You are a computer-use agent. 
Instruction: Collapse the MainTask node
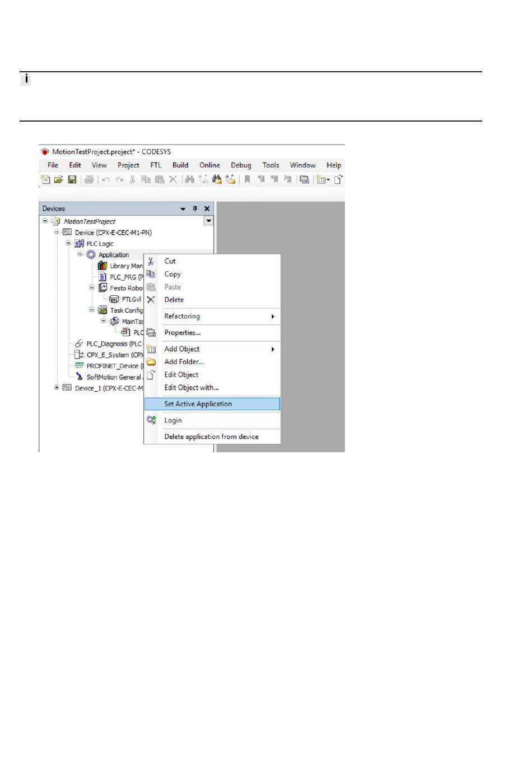(103, 321)
